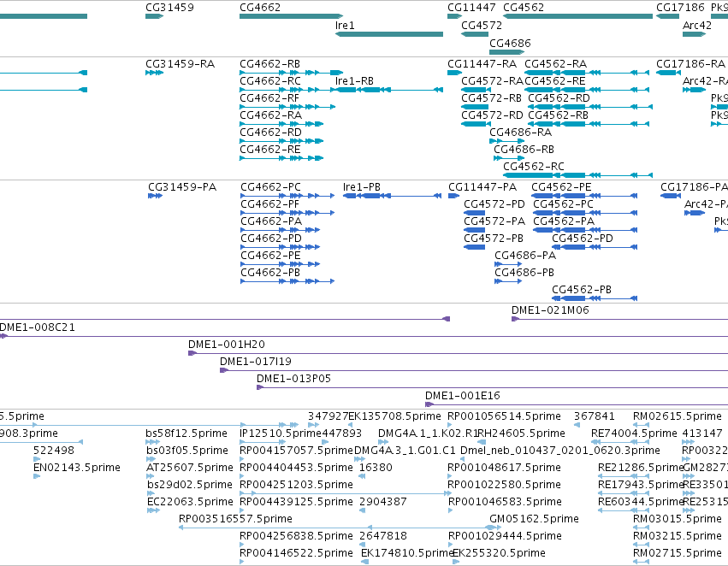Select EST RP003516557.5prime label

(x=235, y=519)
